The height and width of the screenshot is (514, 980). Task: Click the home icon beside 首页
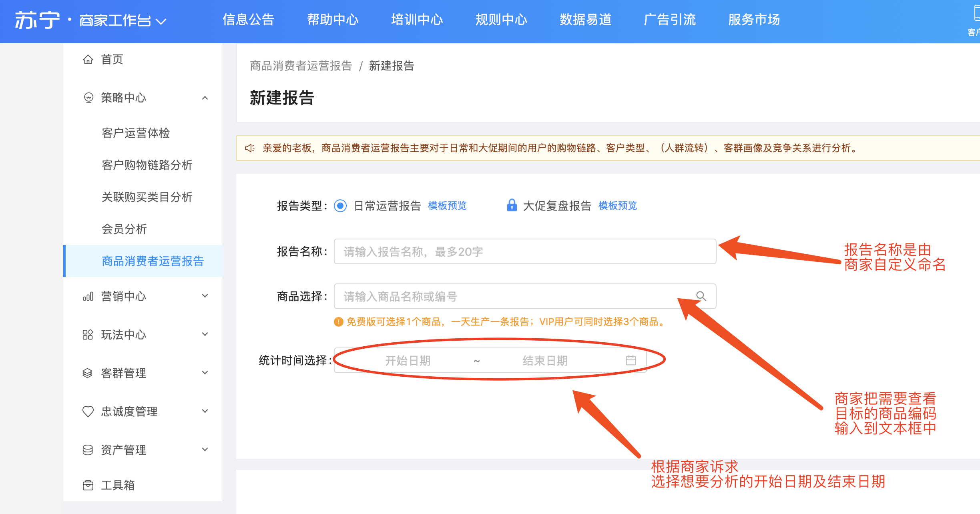88,60
